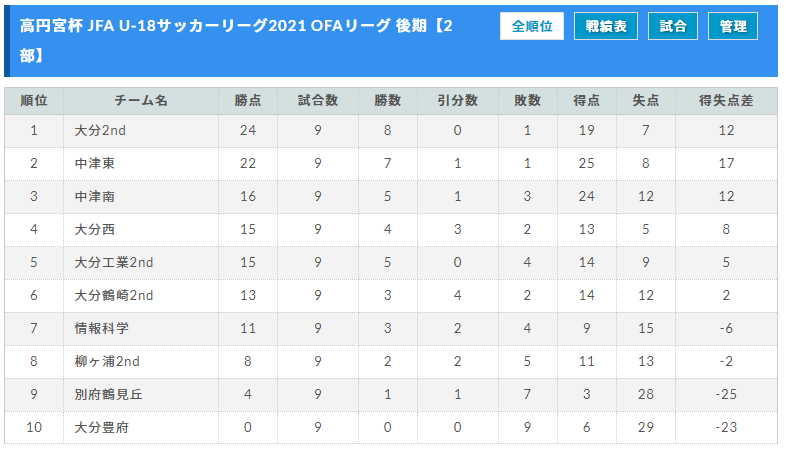Screen dimensions: 786x452
Task: Select the 中津東 team name
Action: click(x=95, y=163)
